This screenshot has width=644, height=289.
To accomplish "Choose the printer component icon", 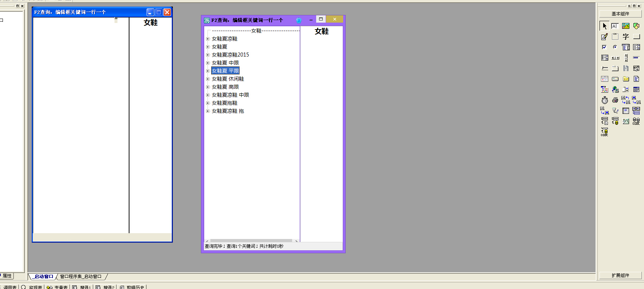I will tap(615, 100).
